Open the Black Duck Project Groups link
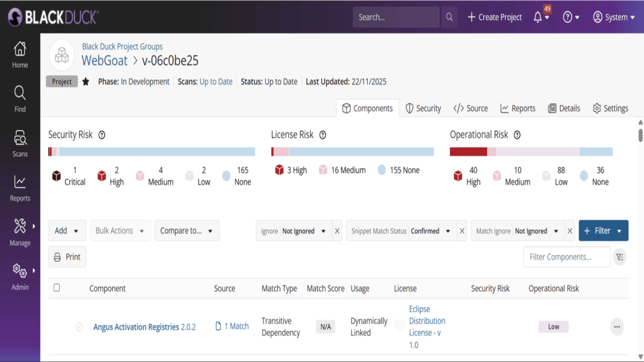Image resolution: width=644 pixels, height=362 pixels. pyautogui.click(x=122, y=46)
